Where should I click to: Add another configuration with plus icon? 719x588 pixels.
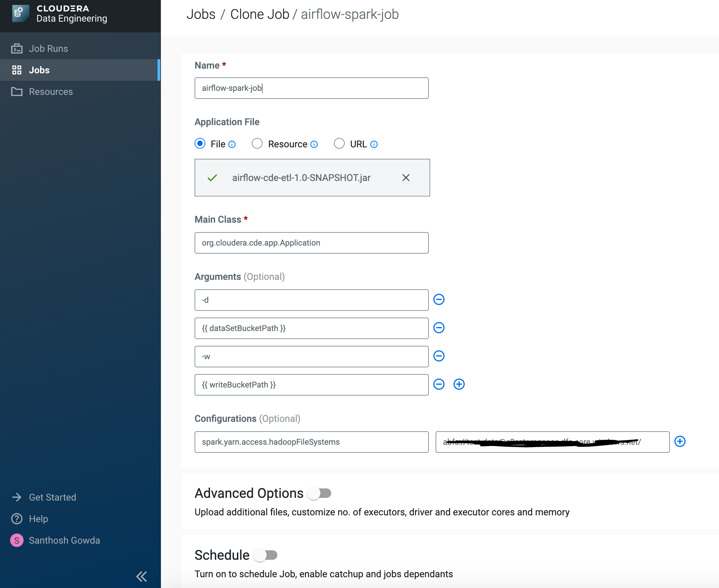(680, 441)
